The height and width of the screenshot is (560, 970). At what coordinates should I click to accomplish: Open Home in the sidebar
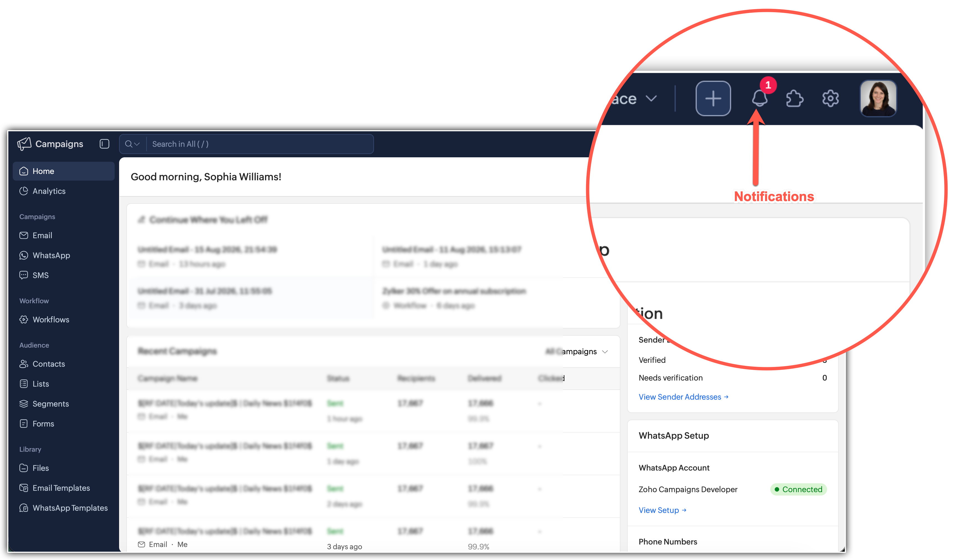point(63,171)
